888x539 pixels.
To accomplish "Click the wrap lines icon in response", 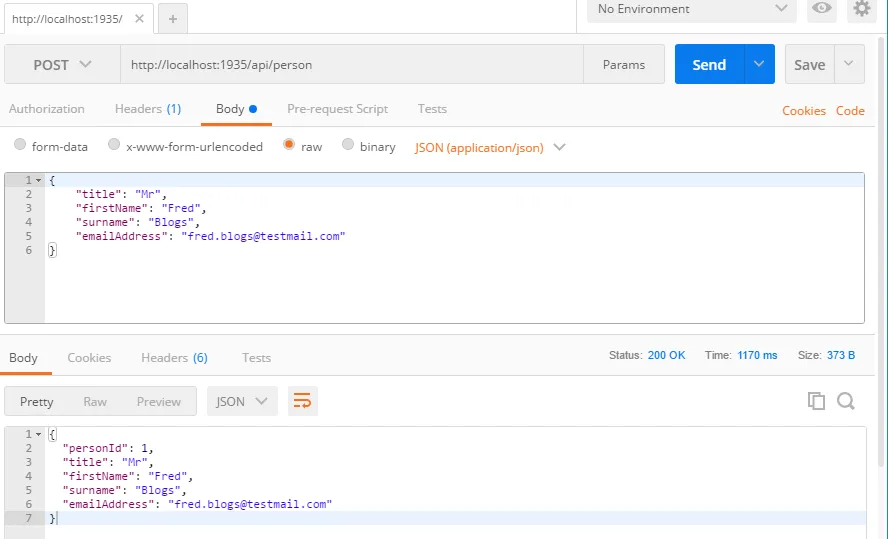I will (302, 401).
